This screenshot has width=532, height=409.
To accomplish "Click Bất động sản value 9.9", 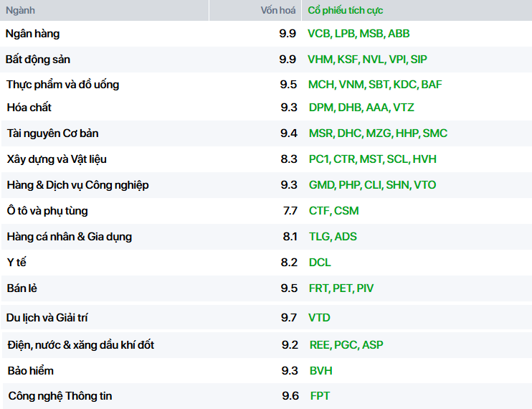I will [288, 60].
